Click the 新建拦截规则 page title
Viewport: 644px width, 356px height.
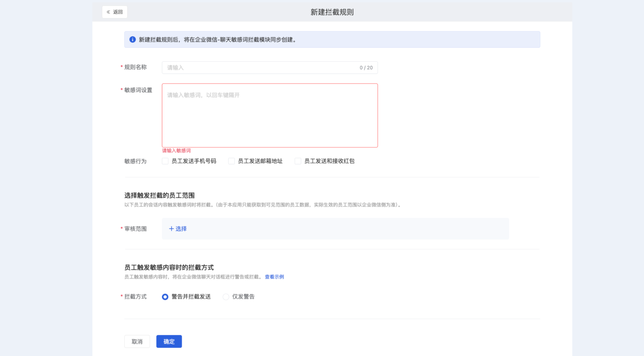click(x=332, y=12)
